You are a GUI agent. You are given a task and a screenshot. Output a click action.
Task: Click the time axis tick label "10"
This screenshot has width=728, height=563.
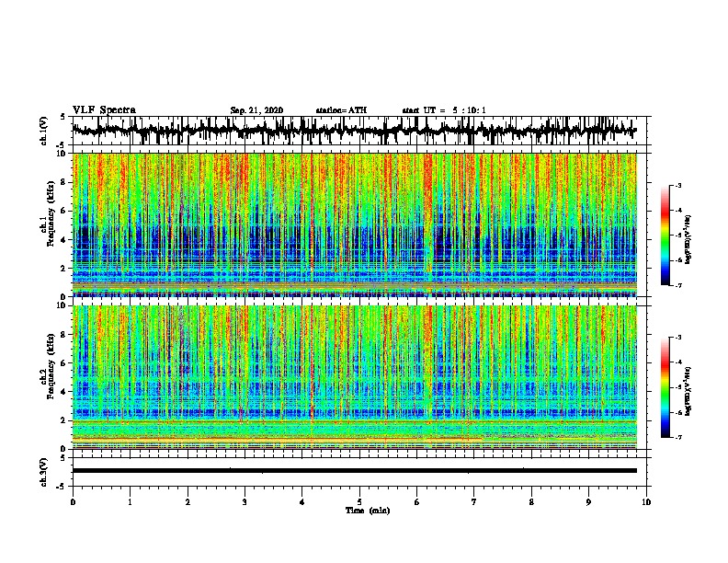click(x=646, y=502)
